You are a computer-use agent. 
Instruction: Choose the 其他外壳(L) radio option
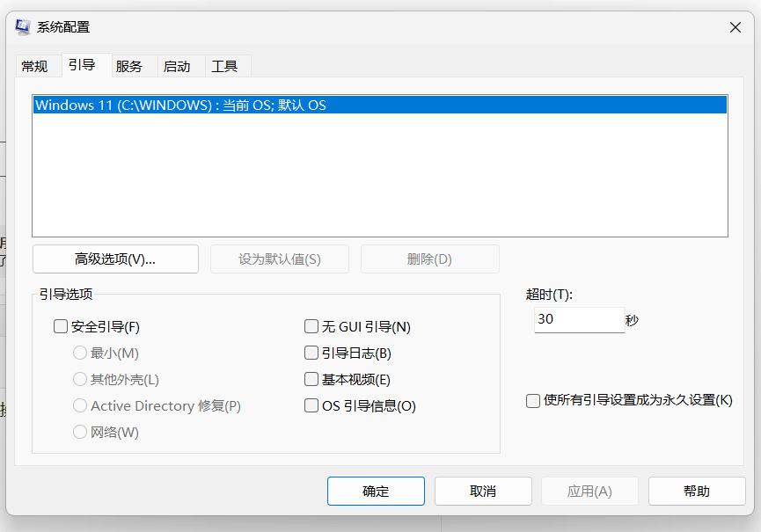tap(80, 379)
